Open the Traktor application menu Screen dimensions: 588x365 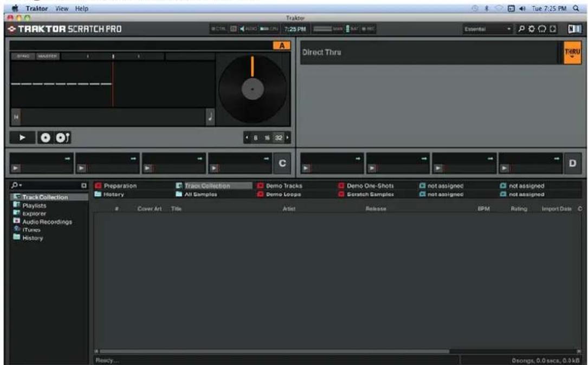click(x=36, y=8)
